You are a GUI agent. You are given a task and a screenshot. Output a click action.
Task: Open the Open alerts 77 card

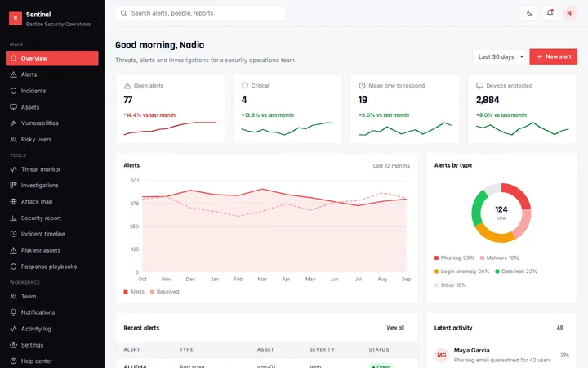pos(170,109)
